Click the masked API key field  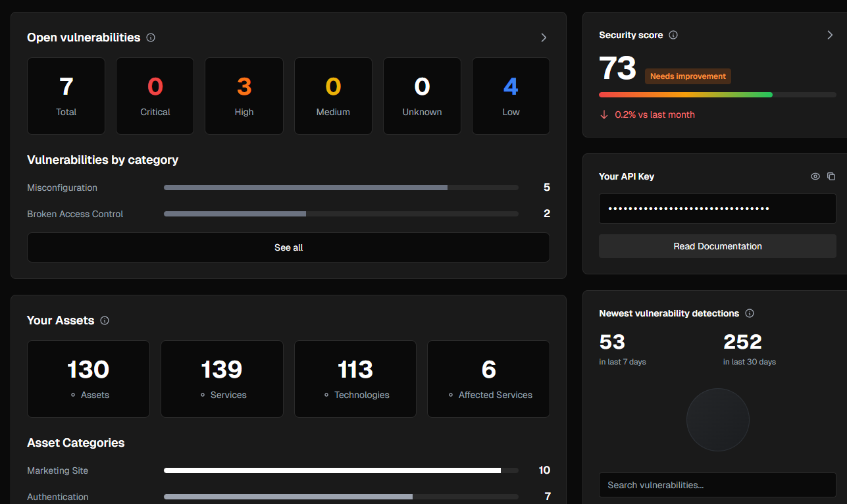[x=717, y=209]
